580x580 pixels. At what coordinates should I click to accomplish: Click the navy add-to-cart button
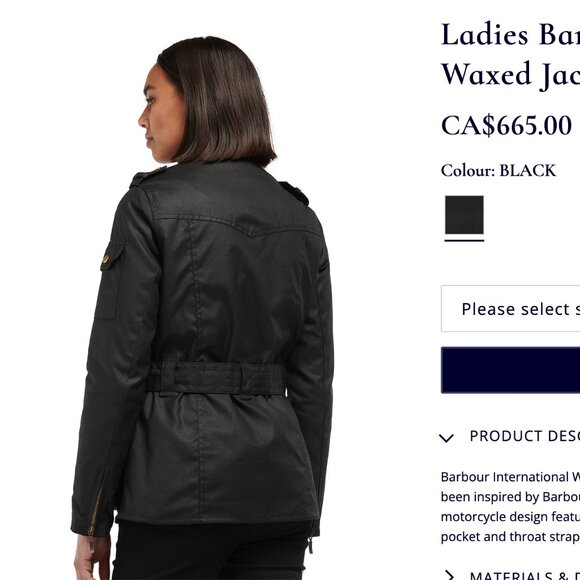point(510,370)
